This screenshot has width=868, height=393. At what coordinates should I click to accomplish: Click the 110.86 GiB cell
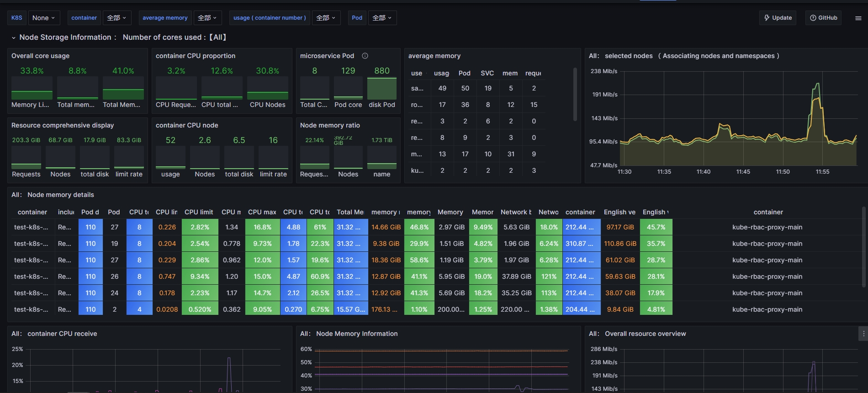click(620, 244)
